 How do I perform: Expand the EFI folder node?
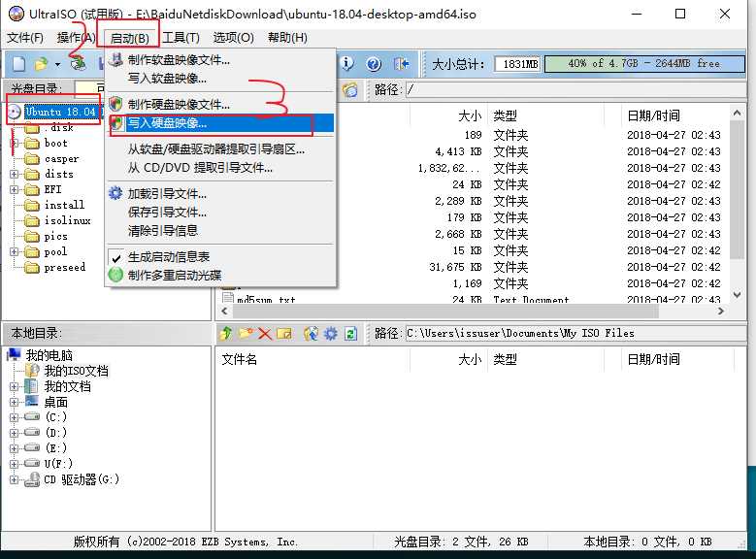tap(15, 189)
